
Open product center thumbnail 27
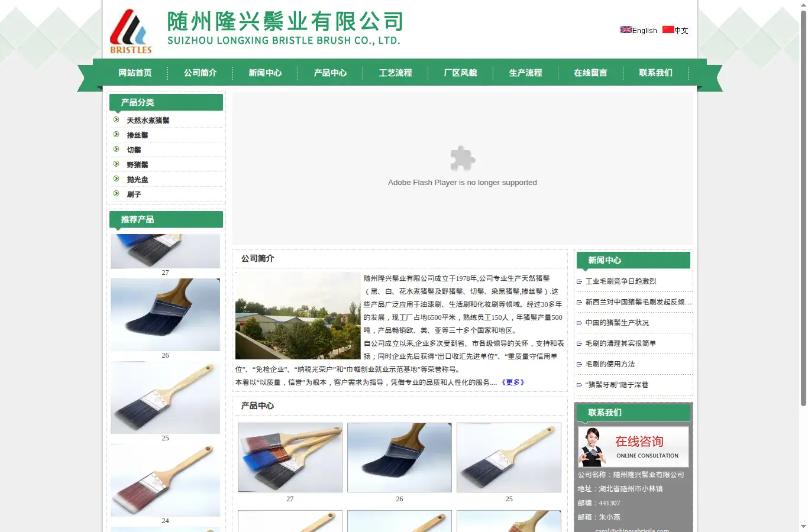click(x=290, y=458)
